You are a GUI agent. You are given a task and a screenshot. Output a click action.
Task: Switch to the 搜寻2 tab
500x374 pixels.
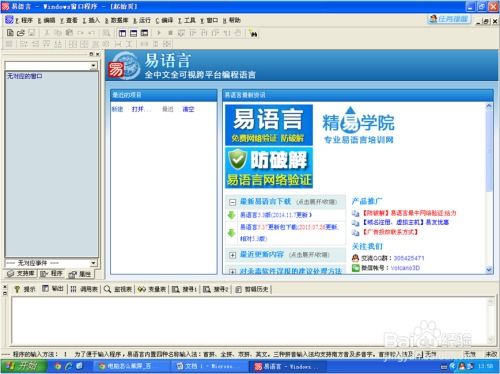(216, 289)
